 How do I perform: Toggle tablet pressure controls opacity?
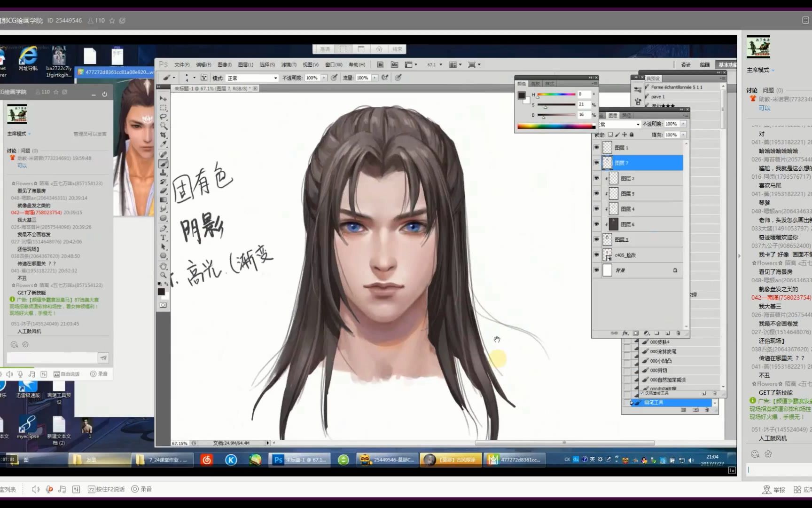pos(334,78)
